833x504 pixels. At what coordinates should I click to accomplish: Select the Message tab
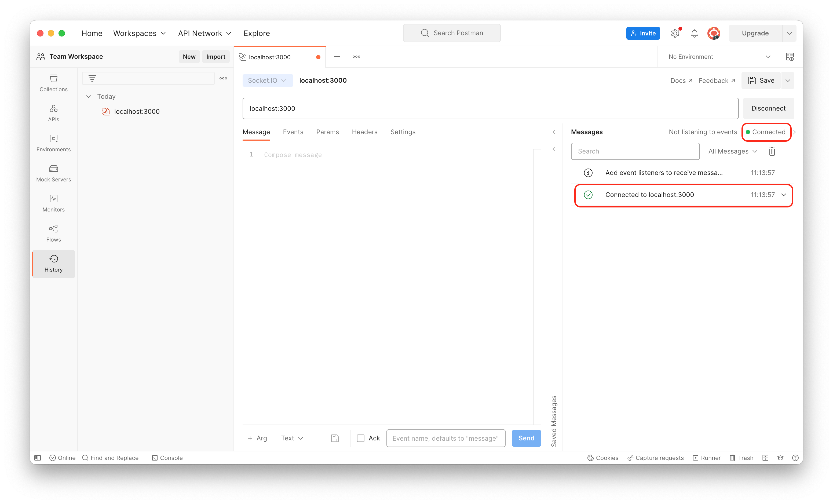[x=256, y=132]
